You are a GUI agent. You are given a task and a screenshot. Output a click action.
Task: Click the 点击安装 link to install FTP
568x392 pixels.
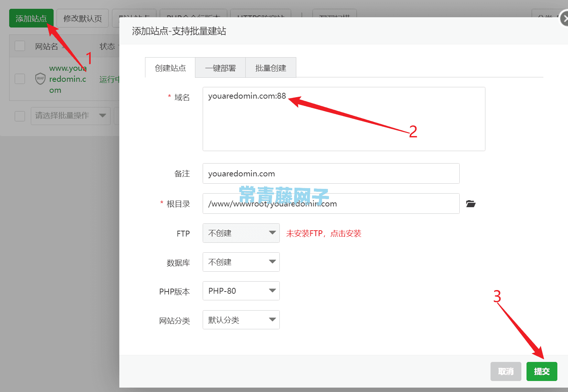(x=345, y=233)
